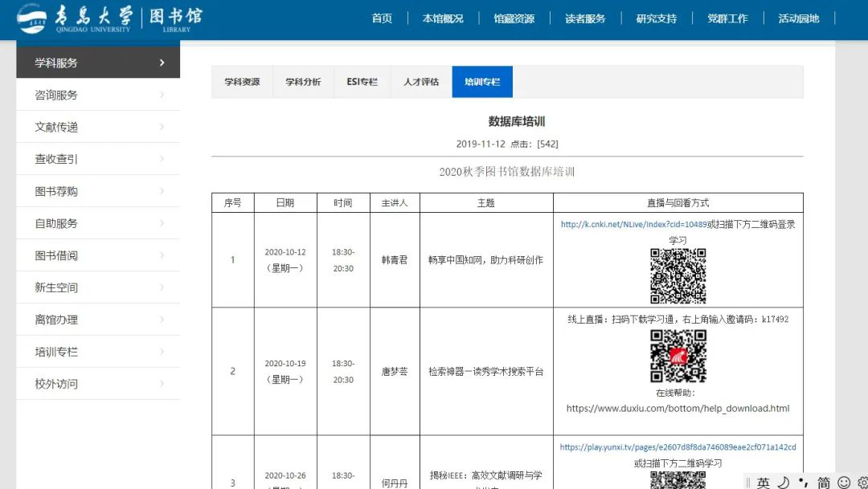Open 校外访问 from the sidebar
Screen dimensions: 868x489
(98, 384)
